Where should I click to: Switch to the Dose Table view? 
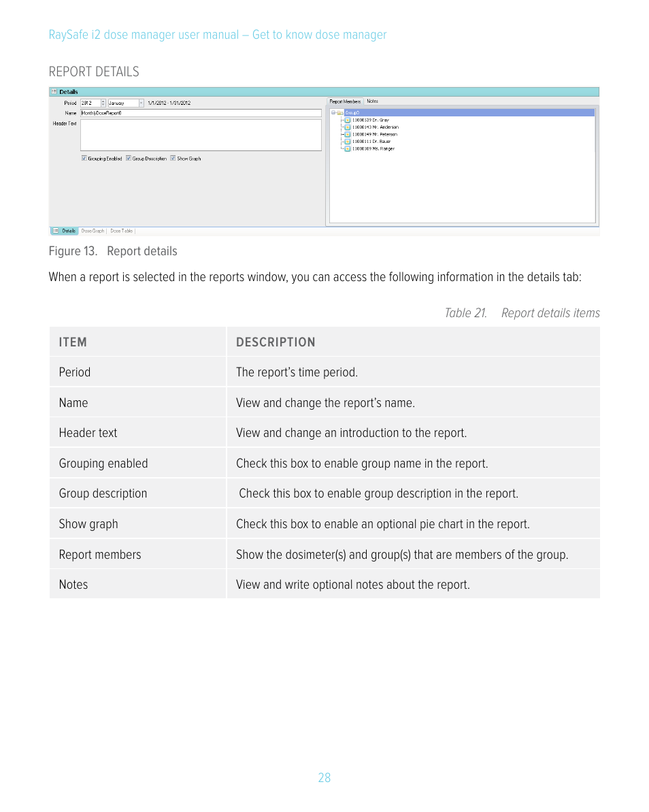[122, 231]
